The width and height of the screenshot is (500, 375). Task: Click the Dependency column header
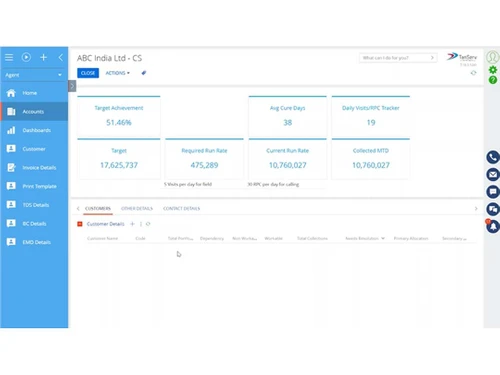coord(212,238)
